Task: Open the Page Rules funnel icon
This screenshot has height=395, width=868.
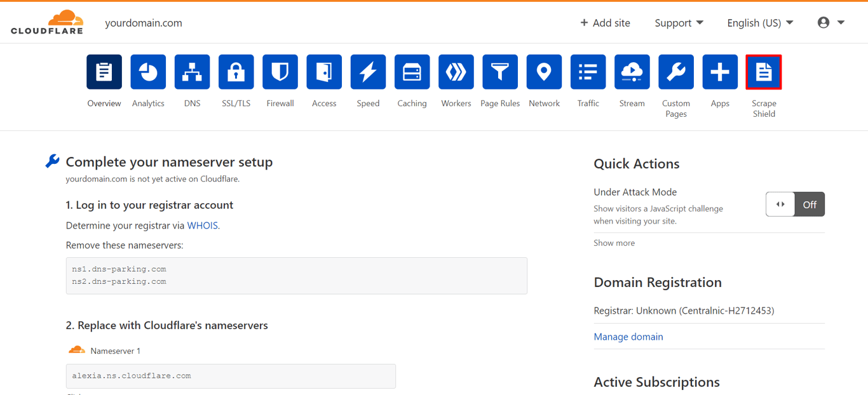Action: click(499, 72)
